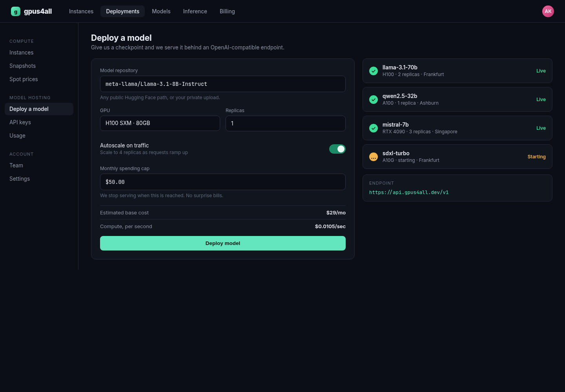Open the AK user avatar menu
565x392 pixels.
(548, 11)
